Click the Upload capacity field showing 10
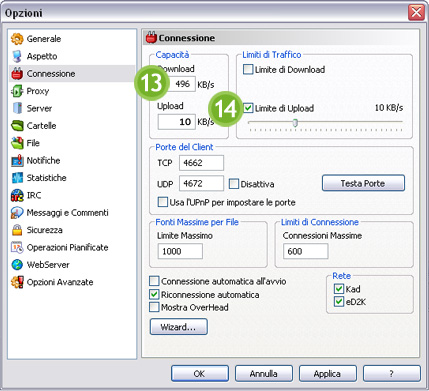Image resolution: width=429 pixels, height=391 pixels. point(177,122)
